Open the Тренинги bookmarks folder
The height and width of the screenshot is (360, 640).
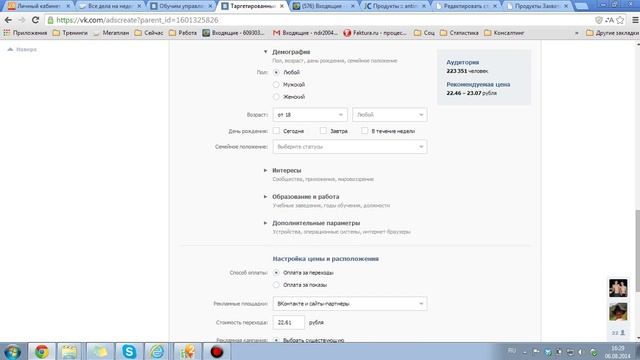tap(70, 33)
